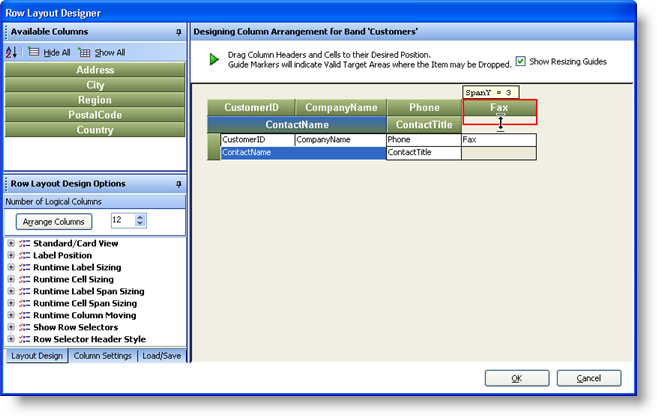
Task: Sort available columns alphabetically
Action: click(x=11, y=52)
